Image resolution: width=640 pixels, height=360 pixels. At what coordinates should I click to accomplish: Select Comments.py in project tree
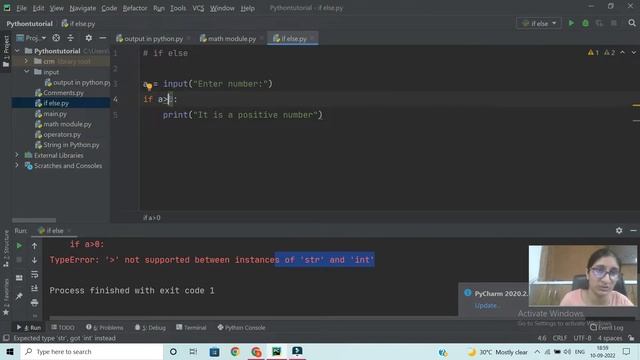pyautogui.click(x=63, y=93)
